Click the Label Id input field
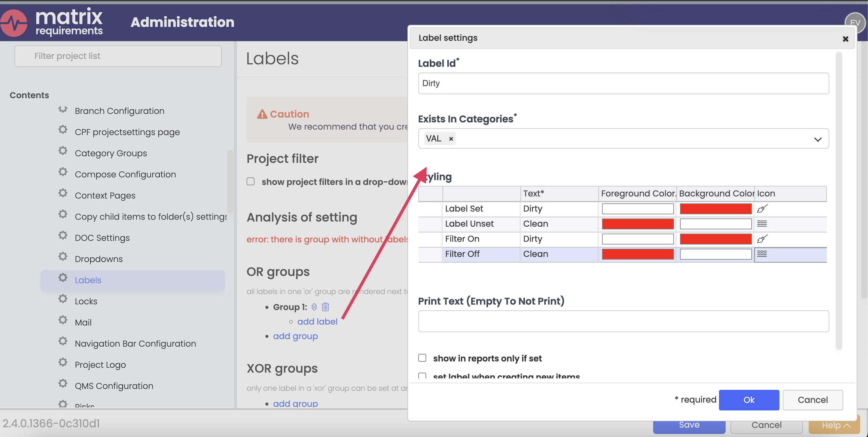868x437 pixels. (623, 83)
